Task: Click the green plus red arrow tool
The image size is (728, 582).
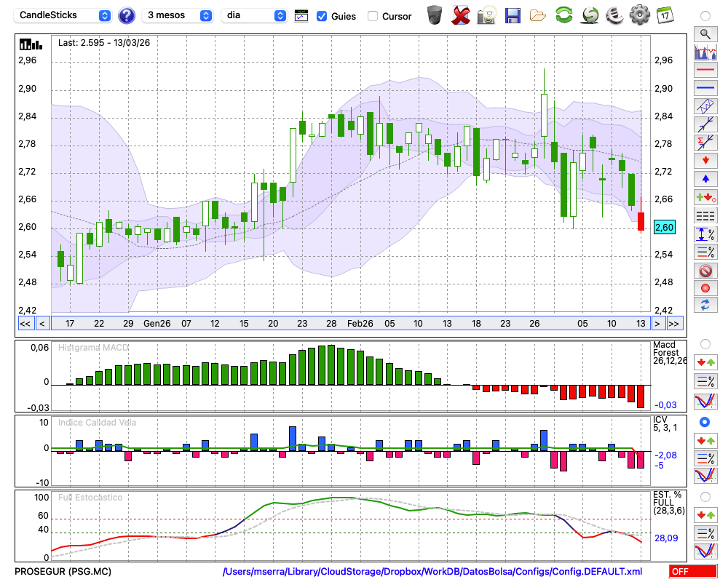Action: coord(705,197)
